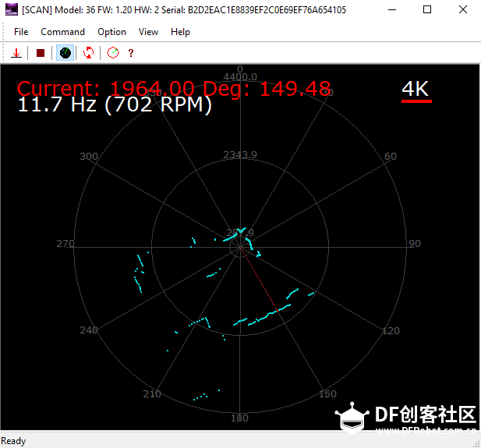Click the 4400.0 outer range label

tap(240, 77)
